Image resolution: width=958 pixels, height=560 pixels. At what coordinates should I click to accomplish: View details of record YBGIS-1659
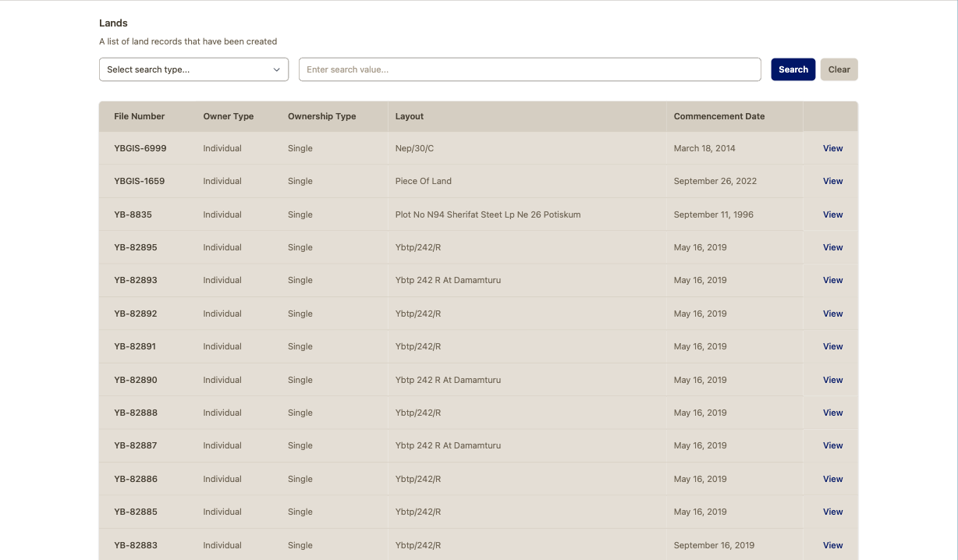coord(832,181)
